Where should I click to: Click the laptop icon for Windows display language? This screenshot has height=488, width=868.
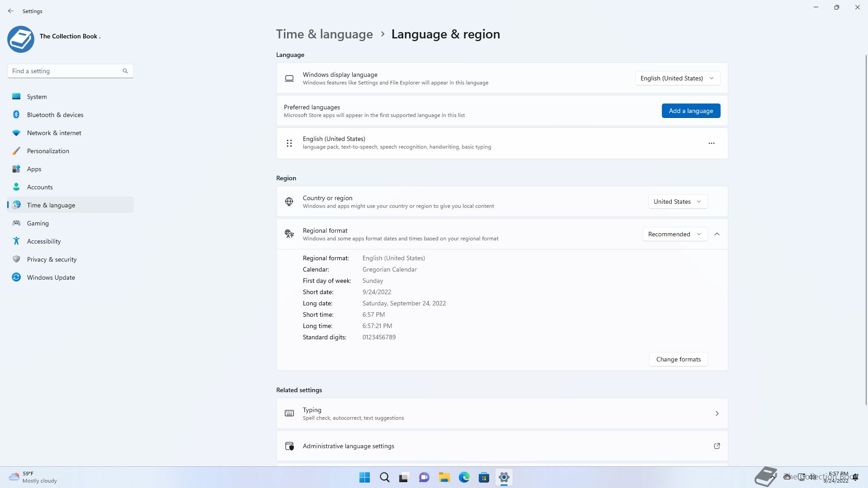[289, 79]
